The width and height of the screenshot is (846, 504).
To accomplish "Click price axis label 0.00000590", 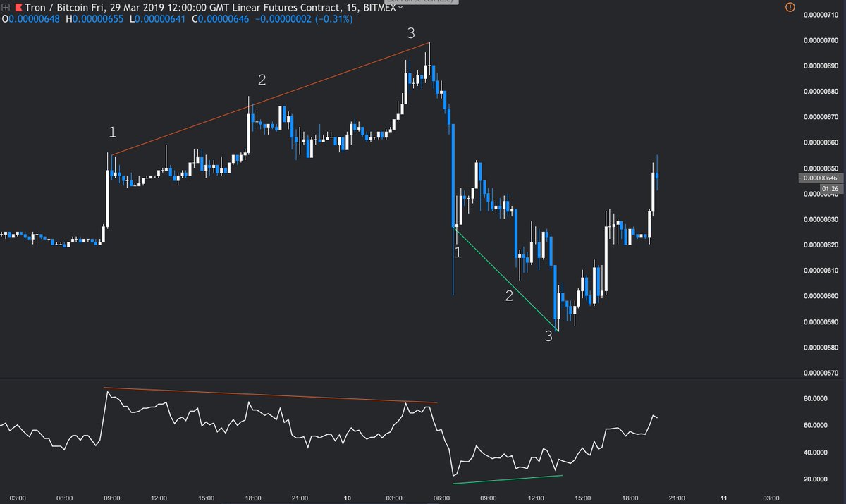I will 823,322.
